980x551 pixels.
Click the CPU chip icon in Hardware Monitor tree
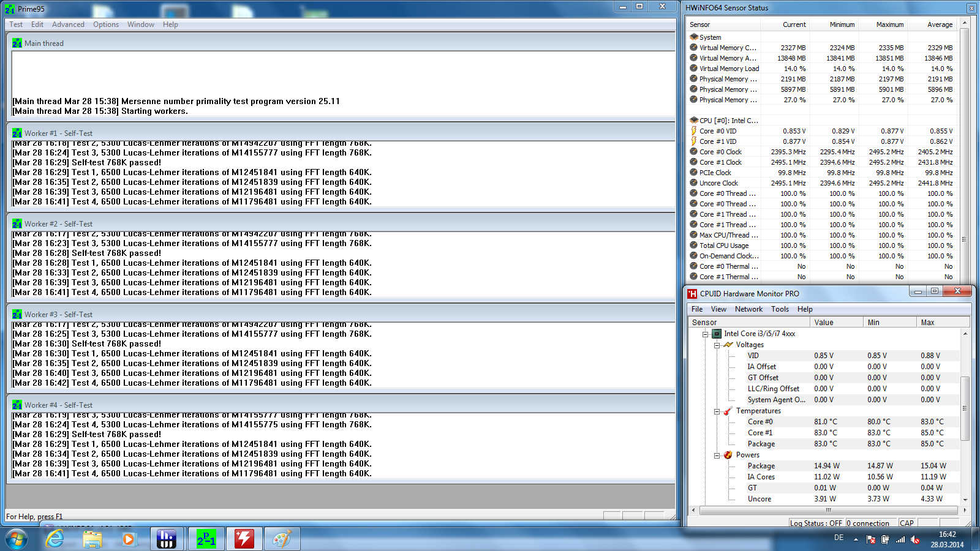click(x=717, y=334)
